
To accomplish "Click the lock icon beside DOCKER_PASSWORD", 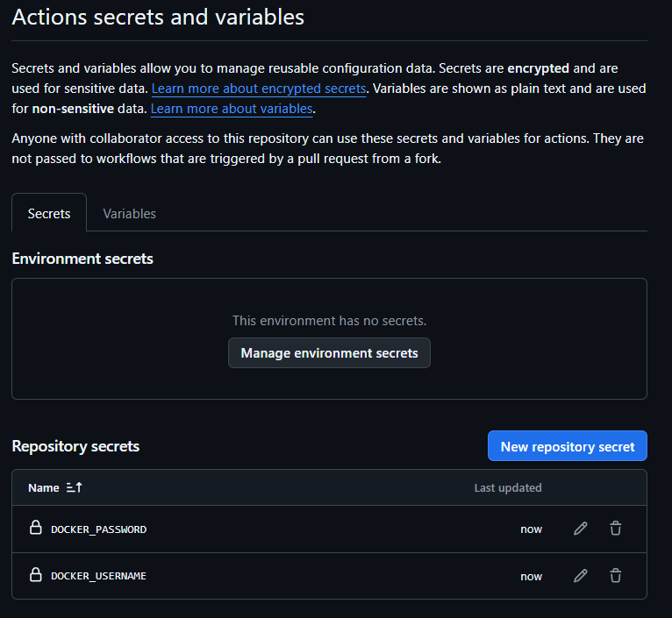I will [36, 528].
